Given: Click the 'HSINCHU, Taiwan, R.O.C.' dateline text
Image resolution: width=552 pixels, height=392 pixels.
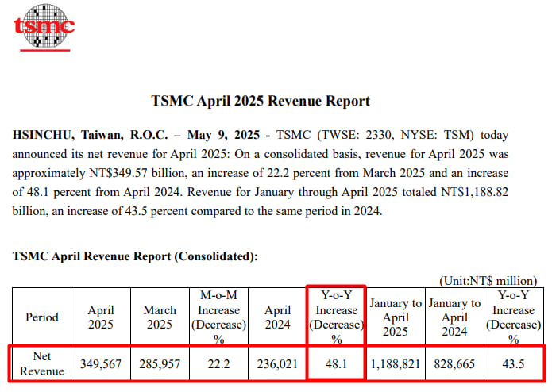Looking at the screenshot, I should click(x=90, y=135).
